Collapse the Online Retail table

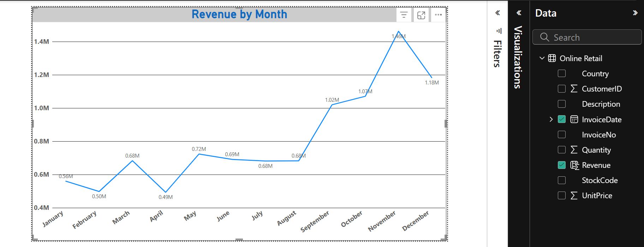pos(542,58)
